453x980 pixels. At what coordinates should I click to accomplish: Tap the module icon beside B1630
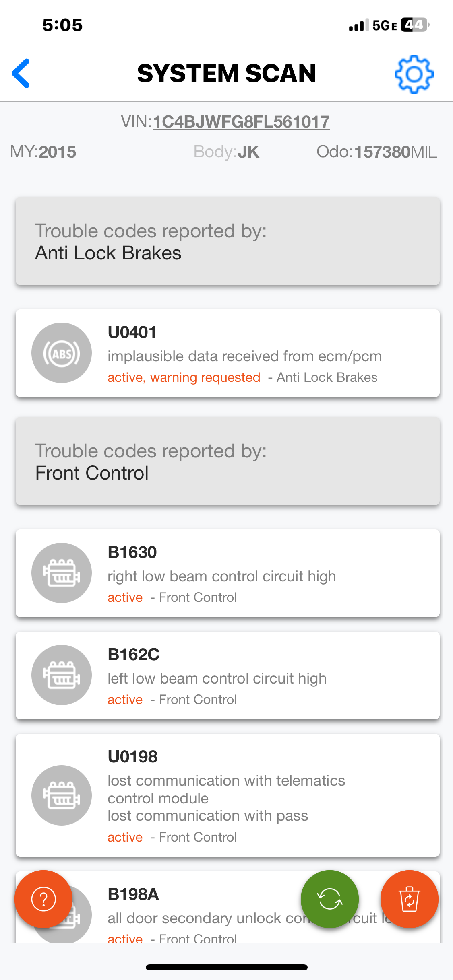click(62, 573)
